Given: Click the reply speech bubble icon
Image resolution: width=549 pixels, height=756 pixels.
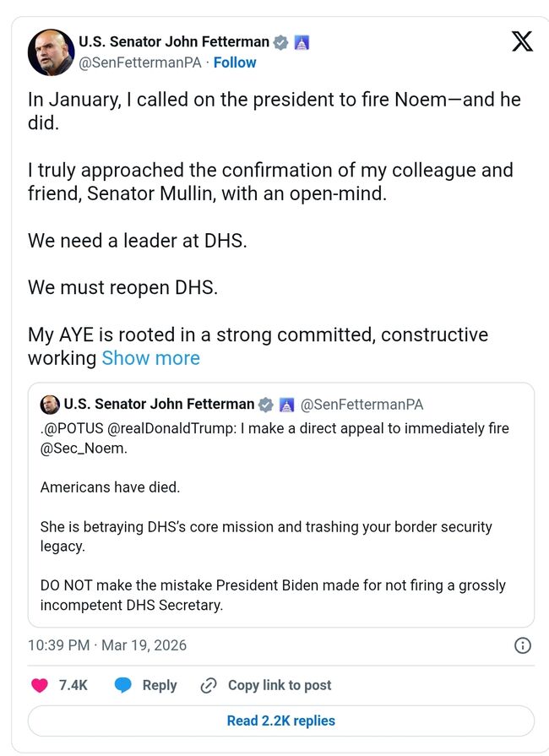Looking at the screenshot, I should [x=124, y=685].
